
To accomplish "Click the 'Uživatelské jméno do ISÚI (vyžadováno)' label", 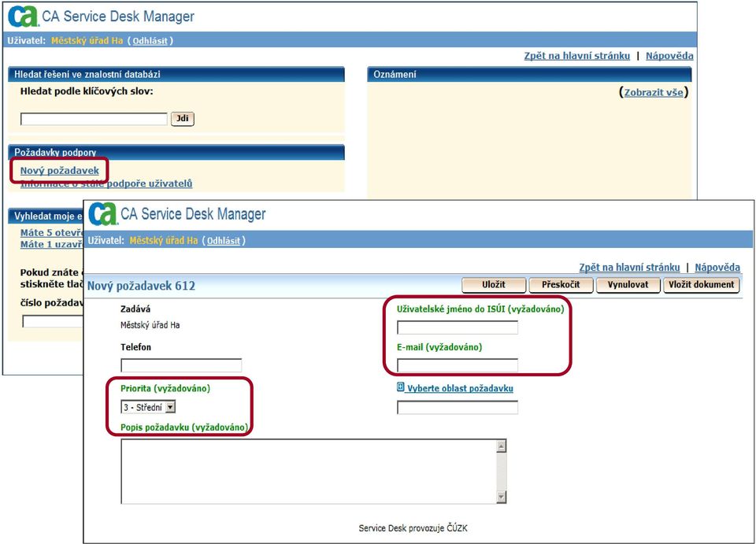I will pyautogui.click(x=480, y=309).
